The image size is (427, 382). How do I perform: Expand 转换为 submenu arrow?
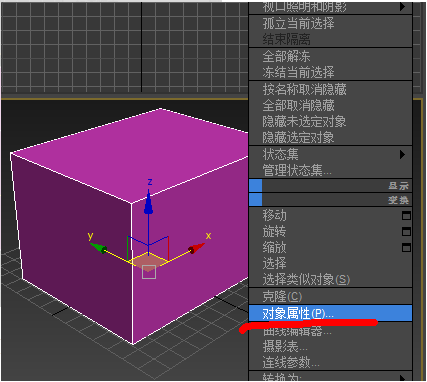pos(403,378)
